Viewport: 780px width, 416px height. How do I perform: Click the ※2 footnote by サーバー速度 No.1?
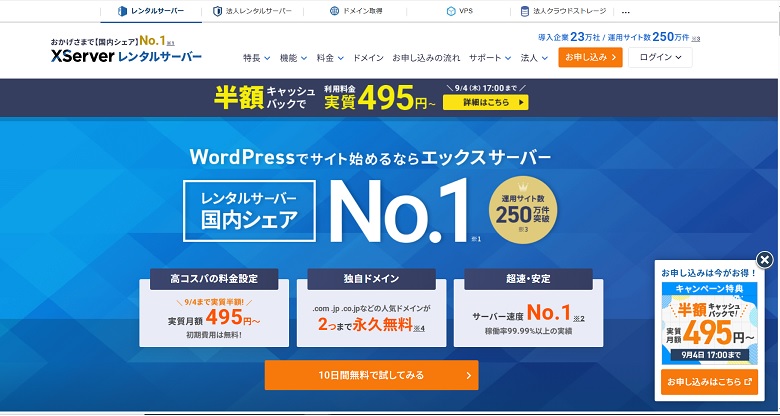coord(579,318)
